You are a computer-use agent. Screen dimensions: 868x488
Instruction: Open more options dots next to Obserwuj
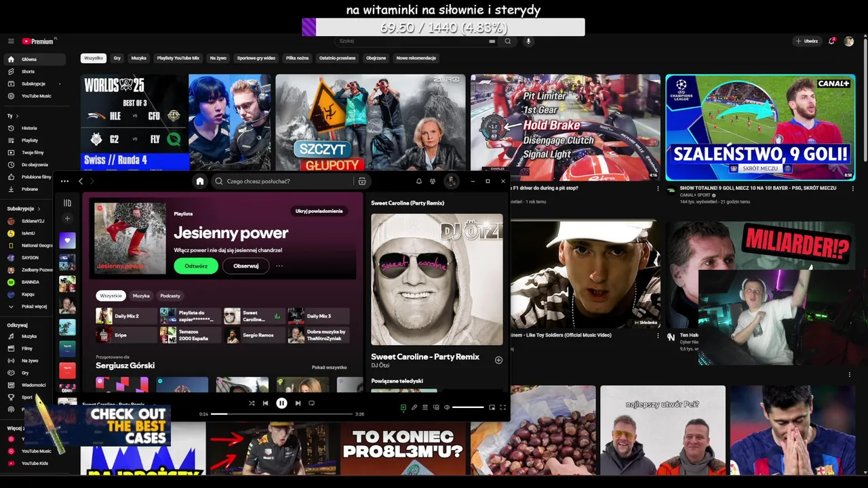279,266
